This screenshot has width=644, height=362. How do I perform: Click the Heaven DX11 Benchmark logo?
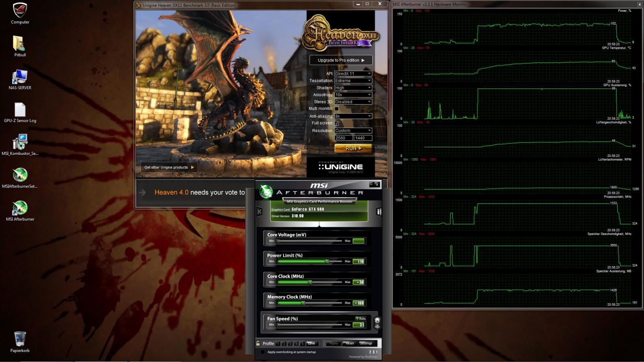[x=341, y=34]
